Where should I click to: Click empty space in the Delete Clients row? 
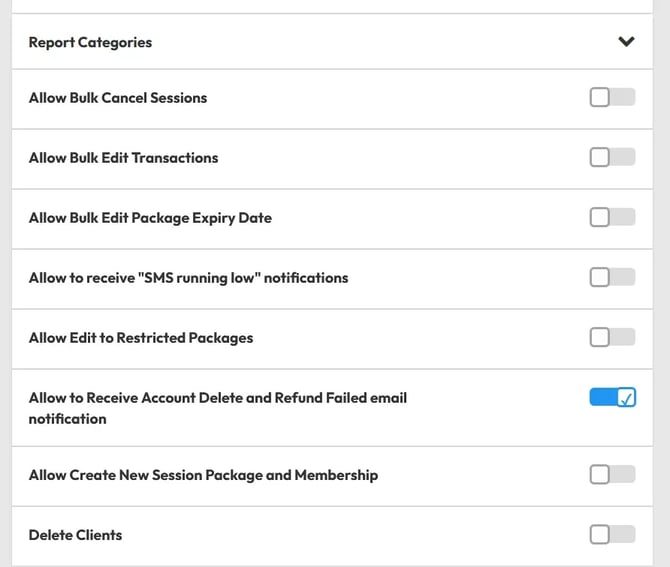(350, 535)
